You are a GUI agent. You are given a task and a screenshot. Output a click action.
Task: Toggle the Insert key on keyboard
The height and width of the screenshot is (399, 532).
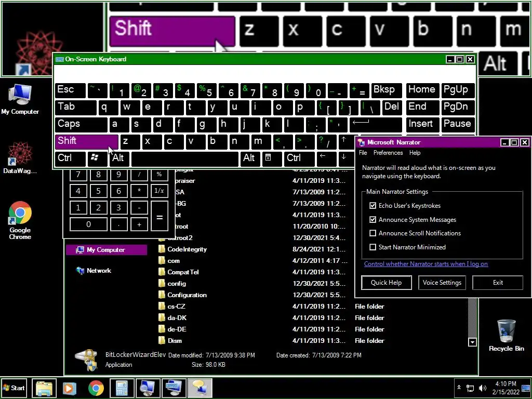click(422, 124)
